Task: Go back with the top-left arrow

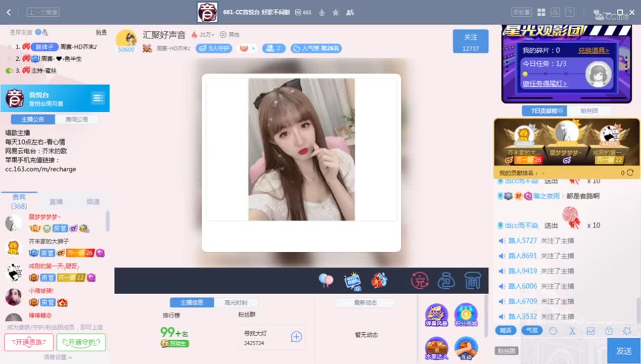Action: click(9, 12)
